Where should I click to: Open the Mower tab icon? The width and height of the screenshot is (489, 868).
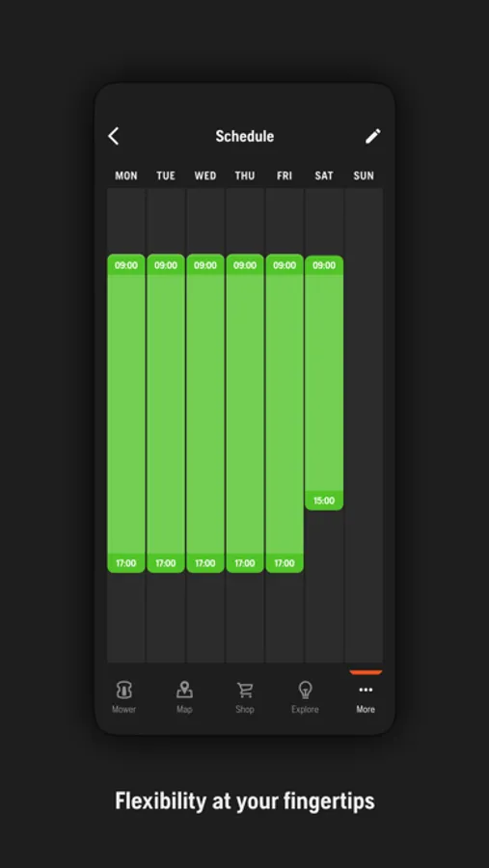tap(123, 690)
